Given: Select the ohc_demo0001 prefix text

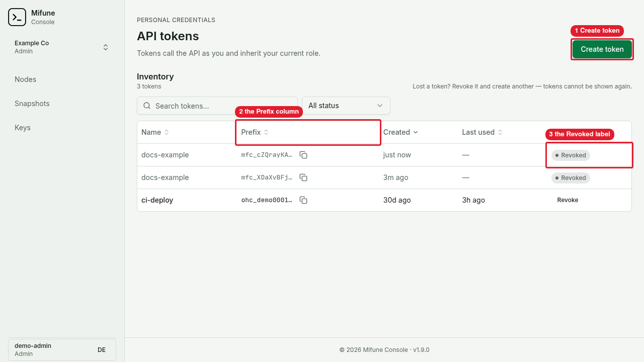Looking at the screenshot, I should [267, 200].
